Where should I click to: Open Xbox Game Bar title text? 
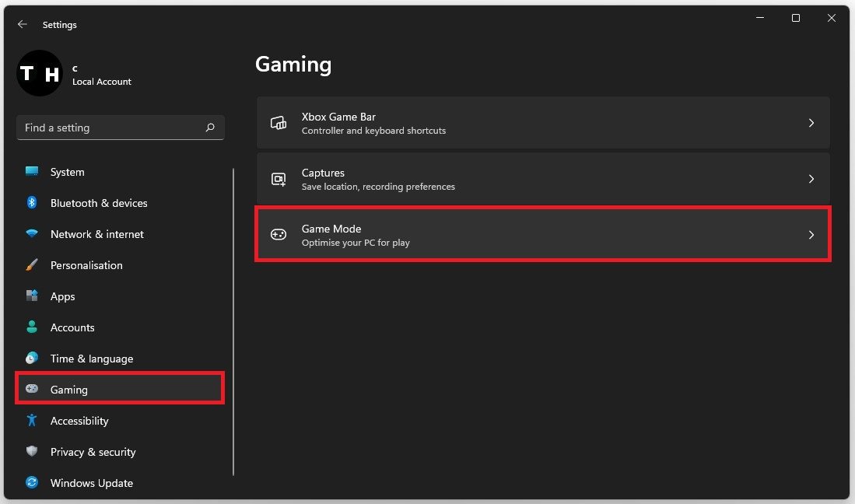point(338,117)
